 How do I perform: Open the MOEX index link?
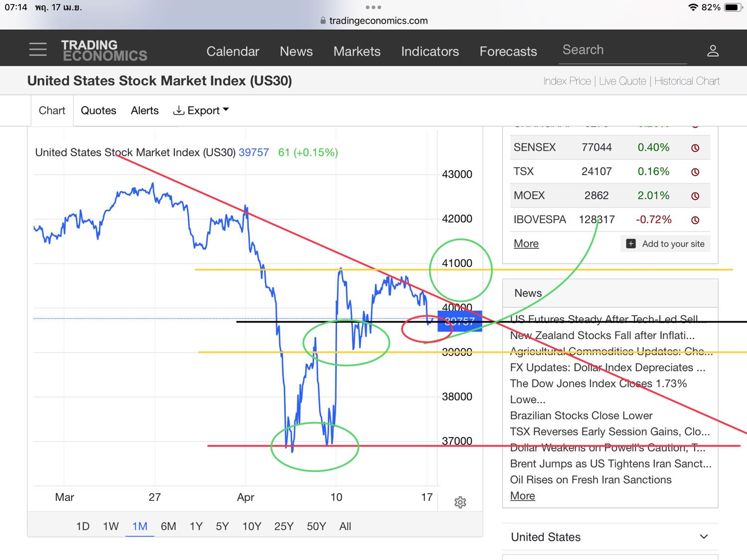(x=529, y=196)
